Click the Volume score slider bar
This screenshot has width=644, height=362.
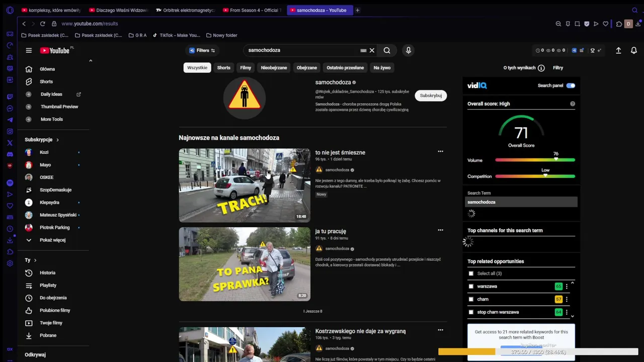click(535, 160)
